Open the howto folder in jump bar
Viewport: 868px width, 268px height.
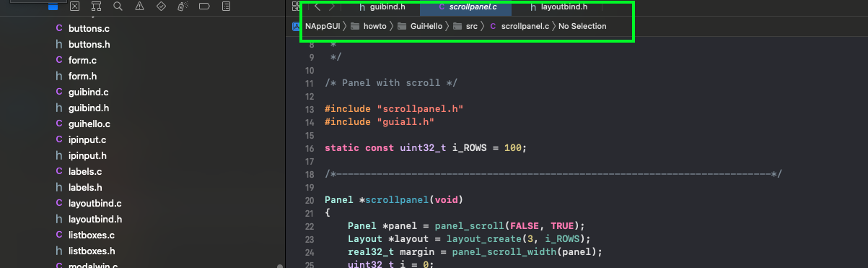[x=369, y=26]
